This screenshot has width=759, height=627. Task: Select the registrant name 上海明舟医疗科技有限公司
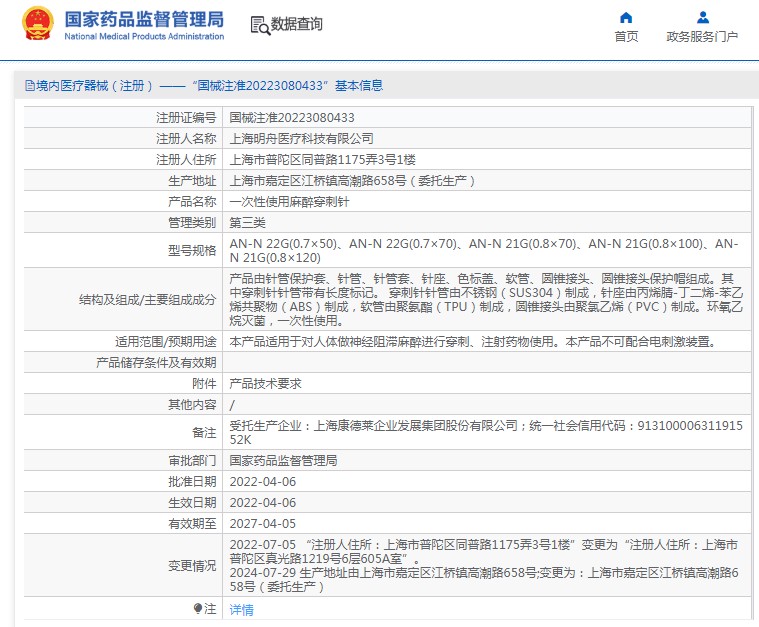(x=301, y=138)
